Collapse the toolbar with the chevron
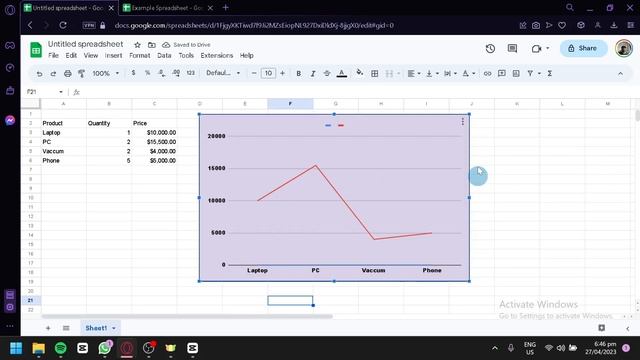Image resolution: width=640 pixels, height=360 pixels. pos(620,73)
